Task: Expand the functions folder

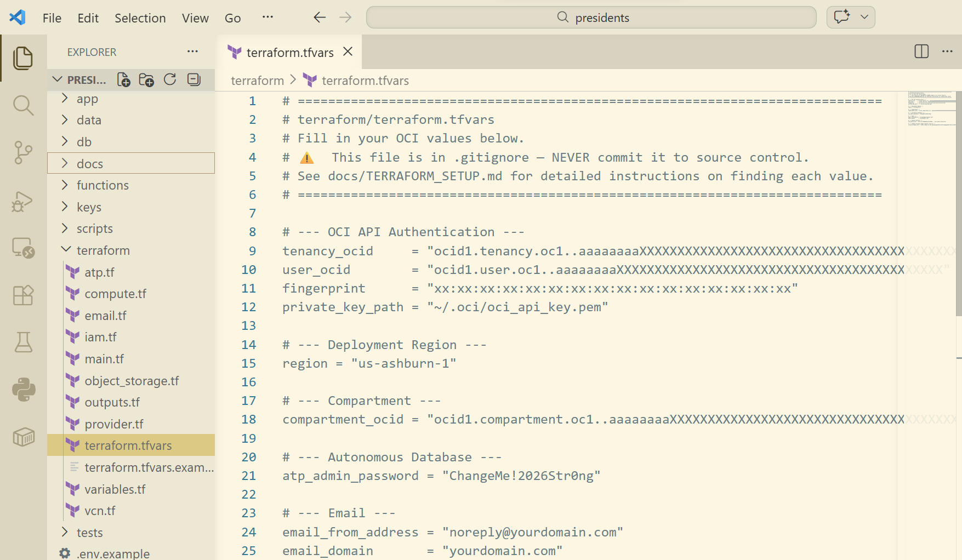Action: pos(103,185)
